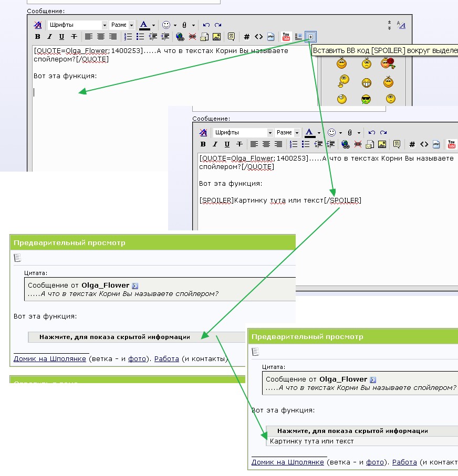
Task: Toggle Italic in the empty-message editor
Action: point(49,37)
